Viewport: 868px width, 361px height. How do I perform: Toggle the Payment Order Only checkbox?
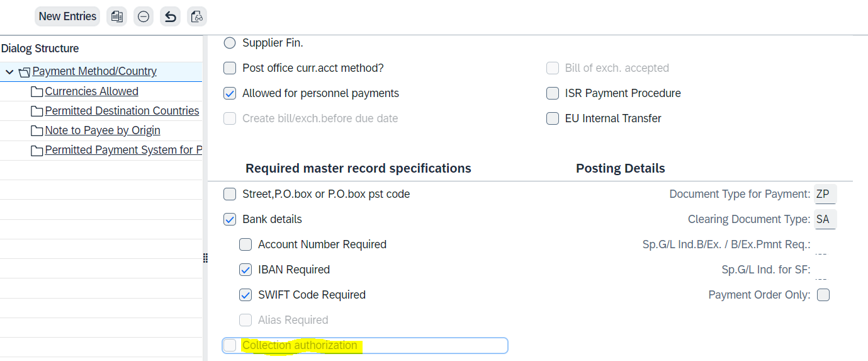[x=823, y=295]
